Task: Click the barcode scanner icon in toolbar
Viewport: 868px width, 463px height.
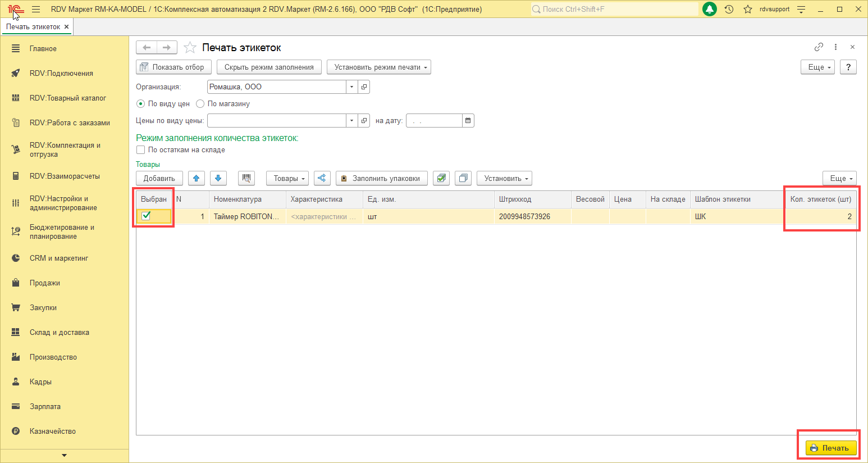Action: point(246,178)
